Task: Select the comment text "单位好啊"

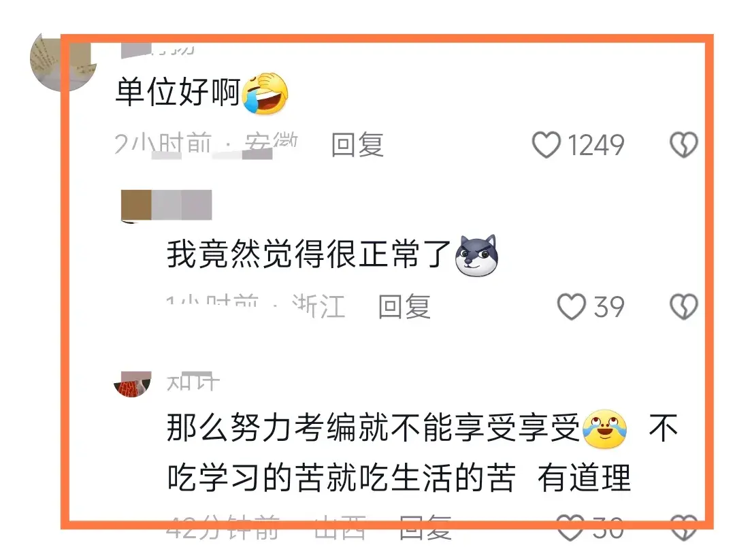Action: (178, 91)
